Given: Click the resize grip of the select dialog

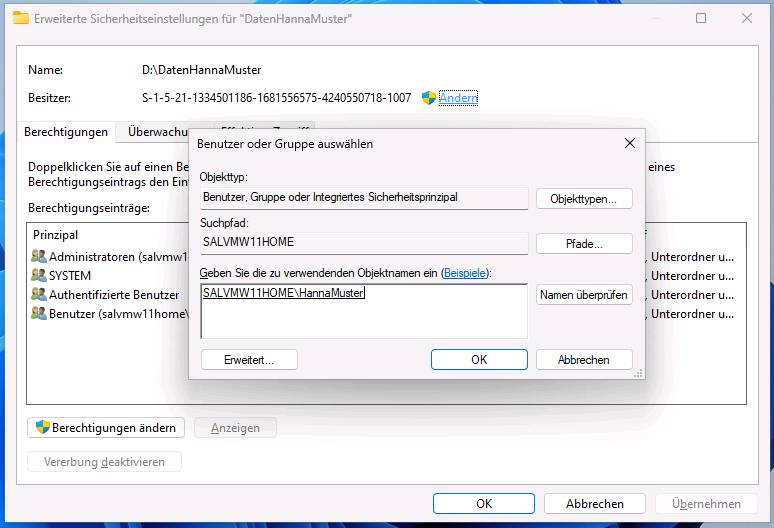Looking at the screenshot, I should [x=638, y=374].
